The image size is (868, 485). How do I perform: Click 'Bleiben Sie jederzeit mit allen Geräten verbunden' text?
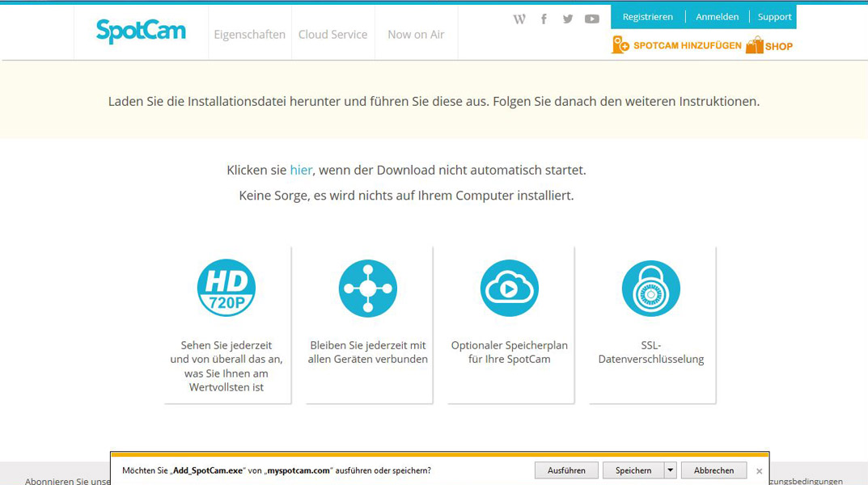pos(368,352)
